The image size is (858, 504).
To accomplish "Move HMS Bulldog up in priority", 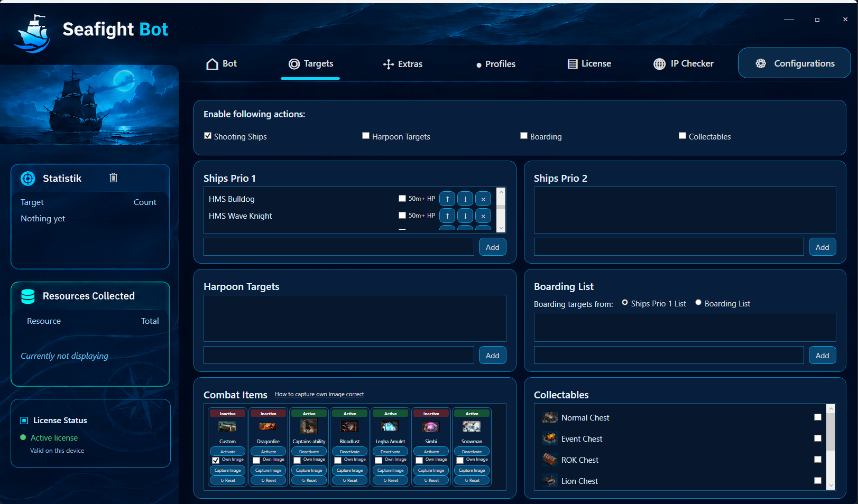I will coord(447,199).
